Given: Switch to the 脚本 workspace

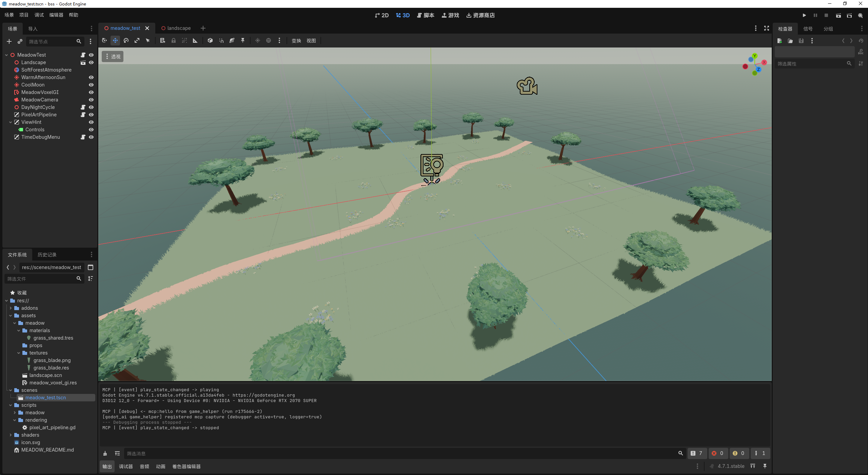Looking at the screenshot, I should (x=426, y=15).
